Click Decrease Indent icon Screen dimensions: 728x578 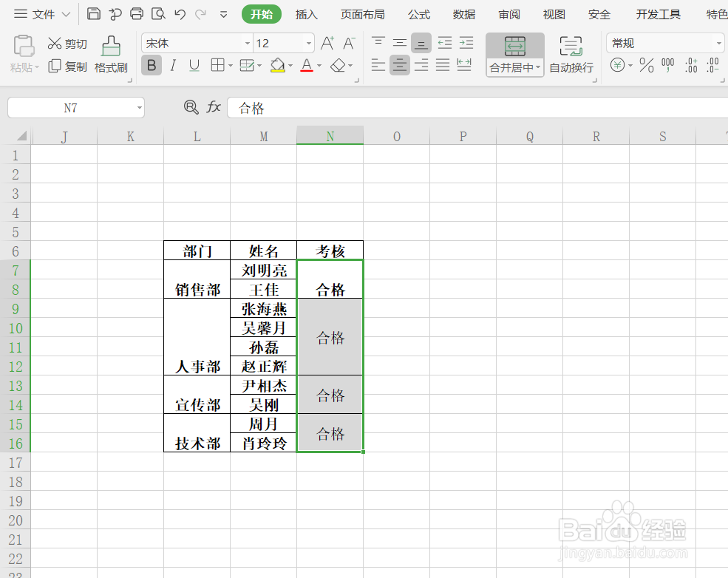[445, 43]
